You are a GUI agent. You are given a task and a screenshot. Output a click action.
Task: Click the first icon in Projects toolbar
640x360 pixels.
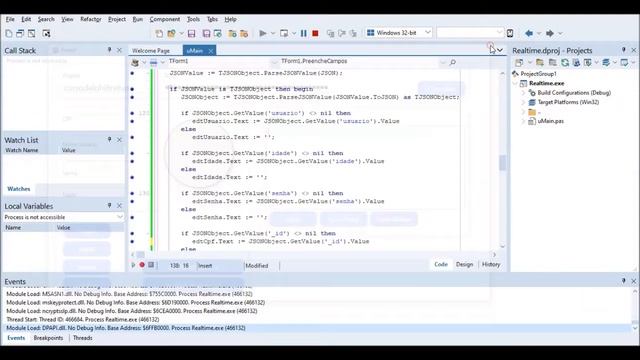click(x=519, y=62)
